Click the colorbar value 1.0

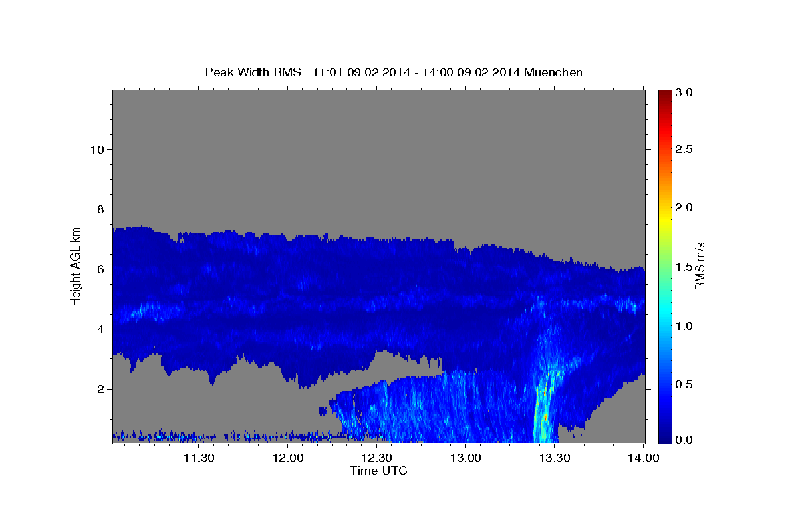[684, 326]
